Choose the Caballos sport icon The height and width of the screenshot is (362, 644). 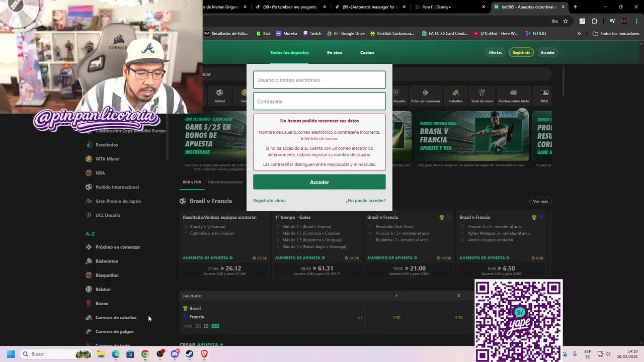pyautogui.click(x=455, y=96)
